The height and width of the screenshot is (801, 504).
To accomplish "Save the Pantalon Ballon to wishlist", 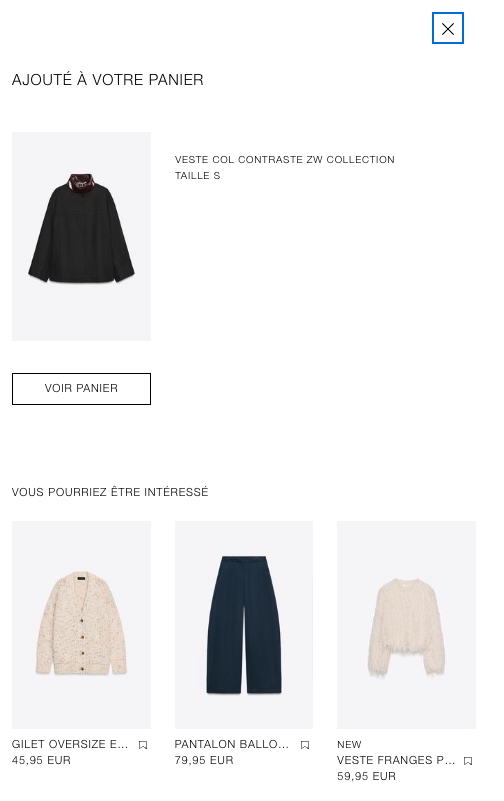I will tap(305, 745).
